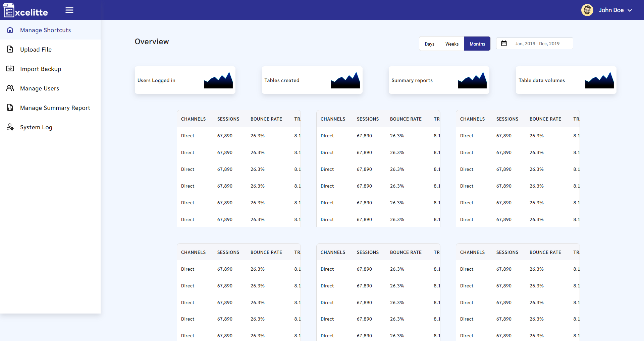Select the Upload File icon in sidebar
The height and width of the screenshot is (341, 644).
pyautogui.click(x=10, y=49)
